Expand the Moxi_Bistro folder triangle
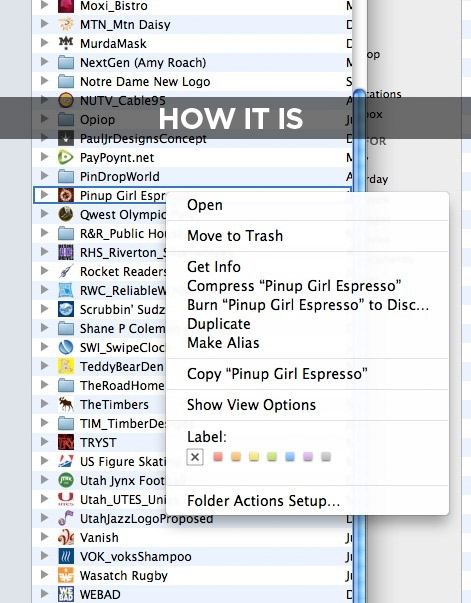 (x=45, y=5)
